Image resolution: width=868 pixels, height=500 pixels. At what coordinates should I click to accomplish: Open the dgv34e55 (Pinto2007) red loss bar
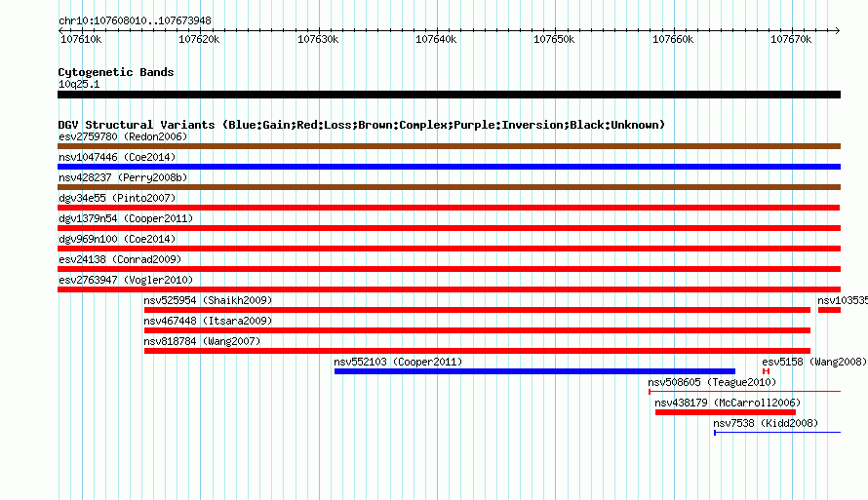tap(449, 208)
